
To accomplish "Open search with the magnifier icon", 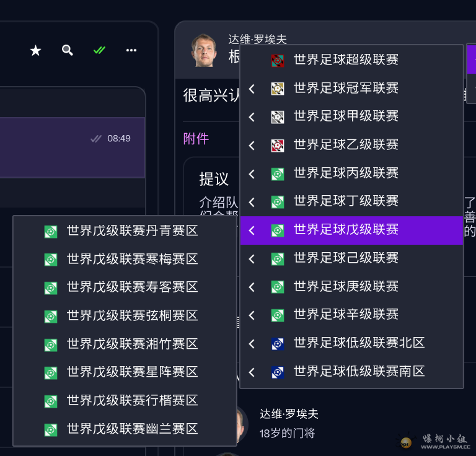I will tap(68, 50).
